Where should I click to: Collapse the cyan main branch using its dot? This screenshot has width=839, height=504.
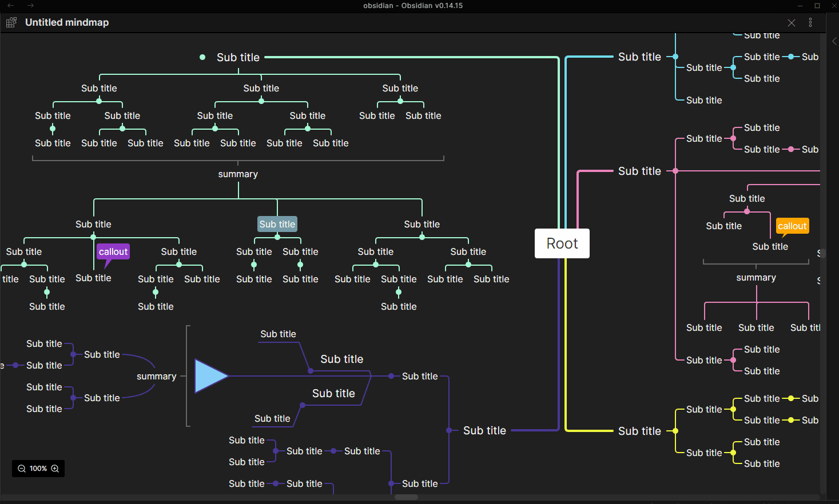click(x=675, y=57)
